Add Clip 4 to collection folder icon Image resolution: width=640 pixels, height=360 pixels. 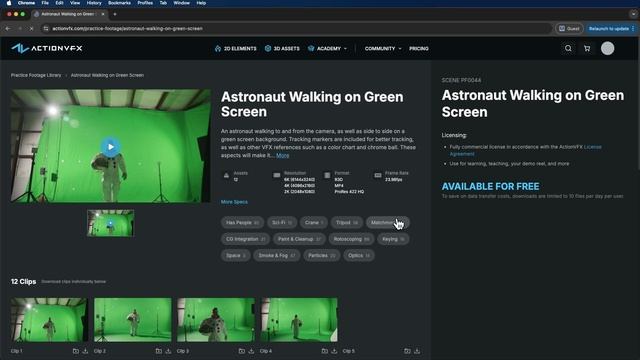click(324, 351)
